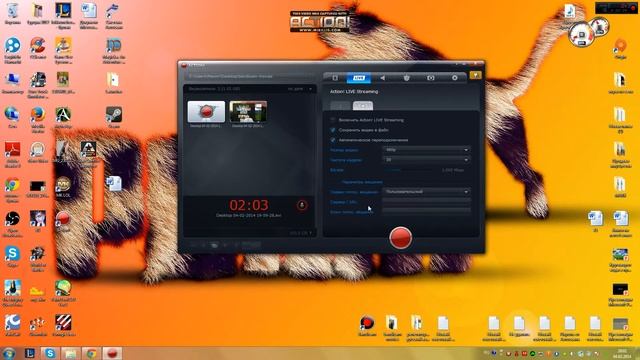The width and height of the screenshot is (640, 360).
Task: Switch to Chrome in the taskbar
Action: coord(91,353)
